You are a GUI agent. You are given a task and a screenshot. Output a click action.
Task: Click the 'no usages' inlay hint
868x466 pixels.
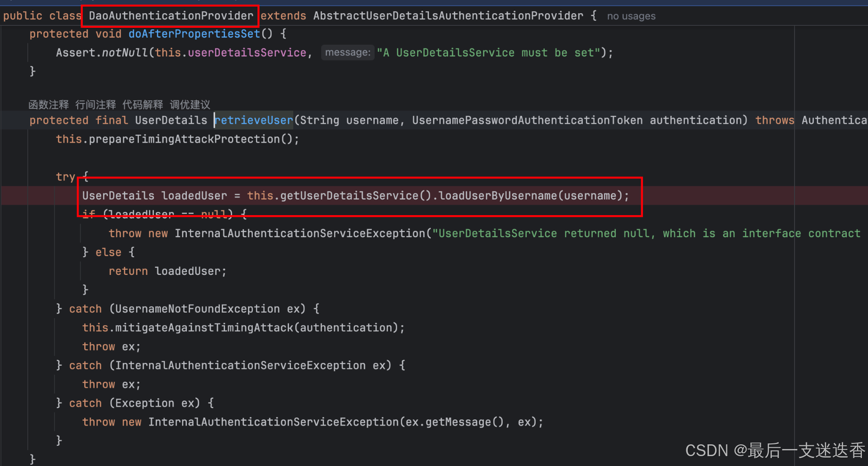(x=631, y=16)
